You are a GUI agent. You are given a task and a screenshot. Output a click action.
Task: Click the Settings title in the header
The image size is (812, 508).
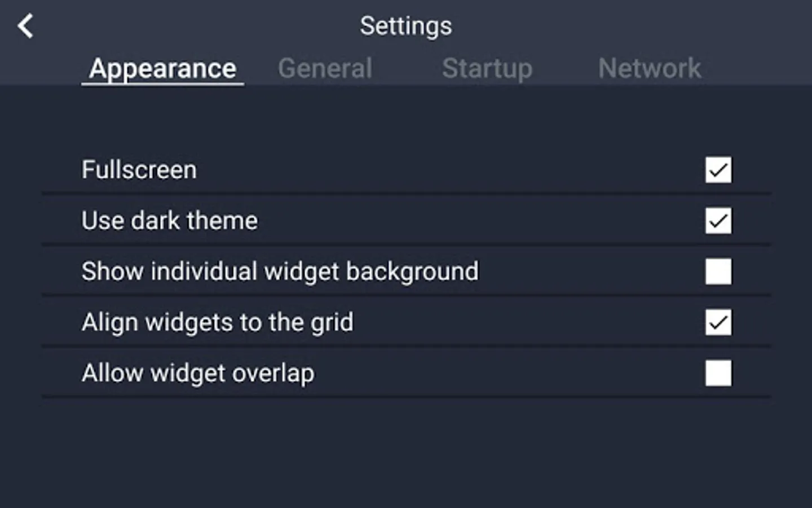tap(406, 26)
